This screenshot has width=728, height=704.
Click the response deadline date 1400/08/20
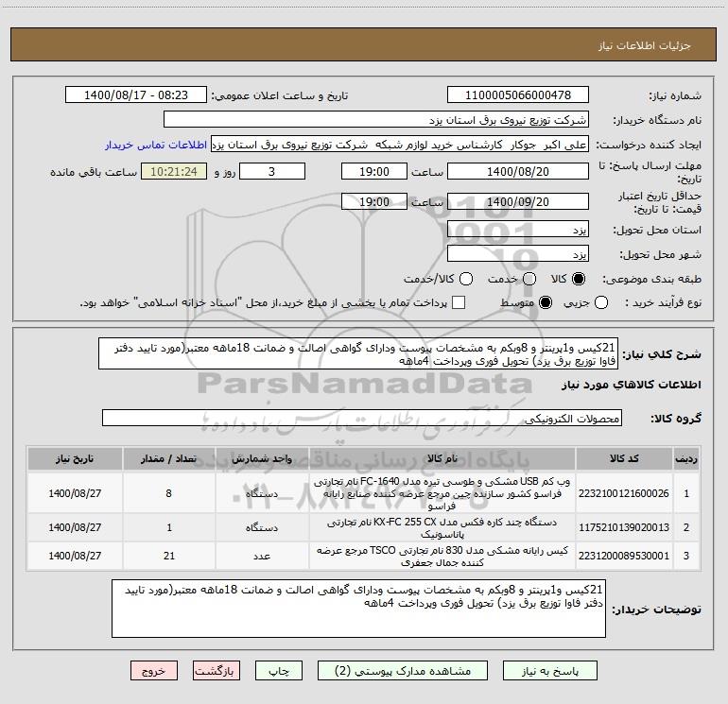point(518,171)
